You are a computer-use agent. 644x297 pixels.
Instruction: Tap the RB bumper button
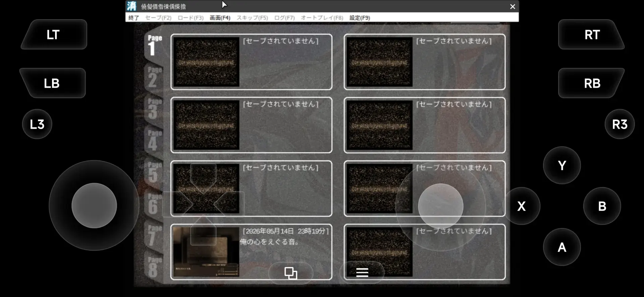tap(591, 83)
